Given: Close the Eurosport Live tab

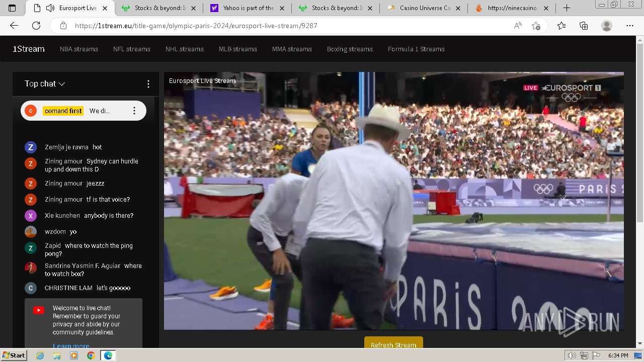Looking at the screenshot, I should [105, 8].
